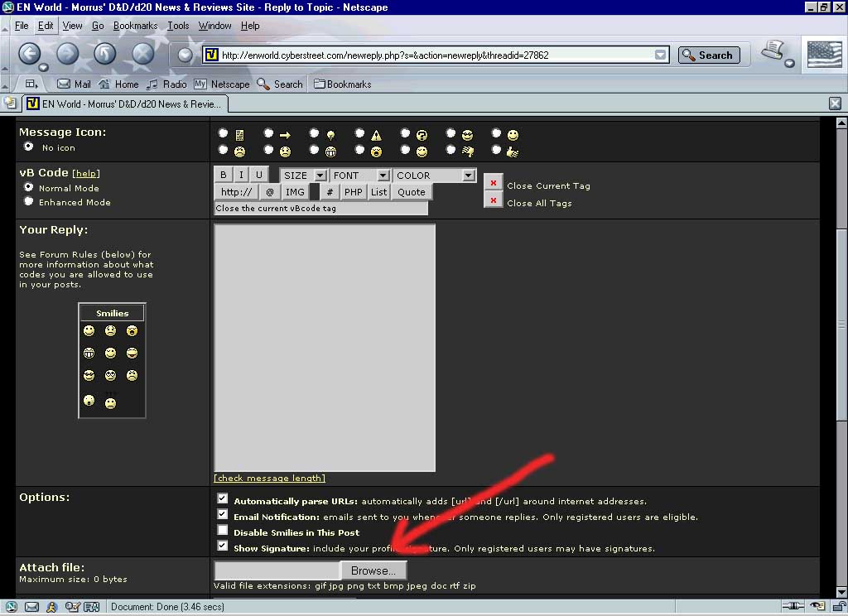This screenshot has height=616, width=848.
Task: Open the FONT dropdown
Action: [x=359, y=176]
